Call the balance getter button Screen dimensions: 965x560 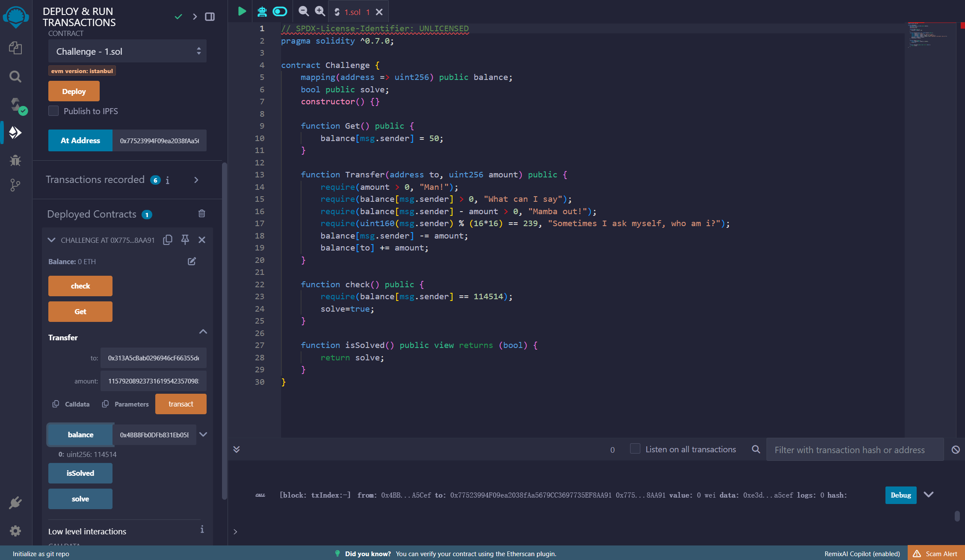click(x=80, y=435)
